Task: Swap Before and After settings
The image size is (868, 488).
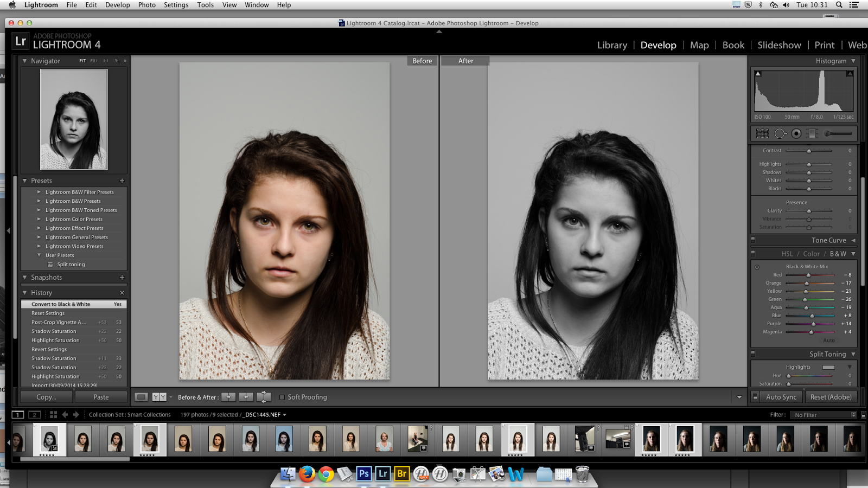Action: [x=264, y=397]
